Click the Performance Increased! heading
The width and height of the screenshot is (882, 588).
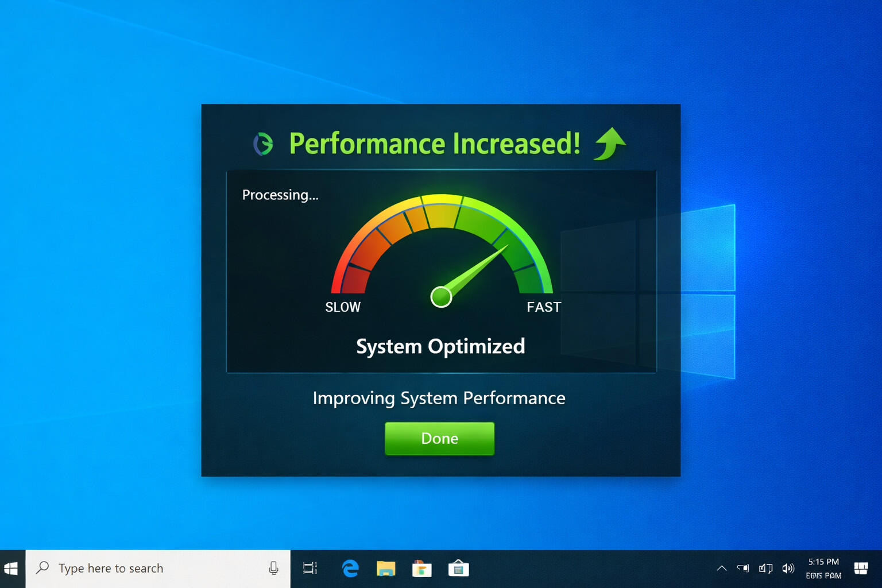pos(434,144)
